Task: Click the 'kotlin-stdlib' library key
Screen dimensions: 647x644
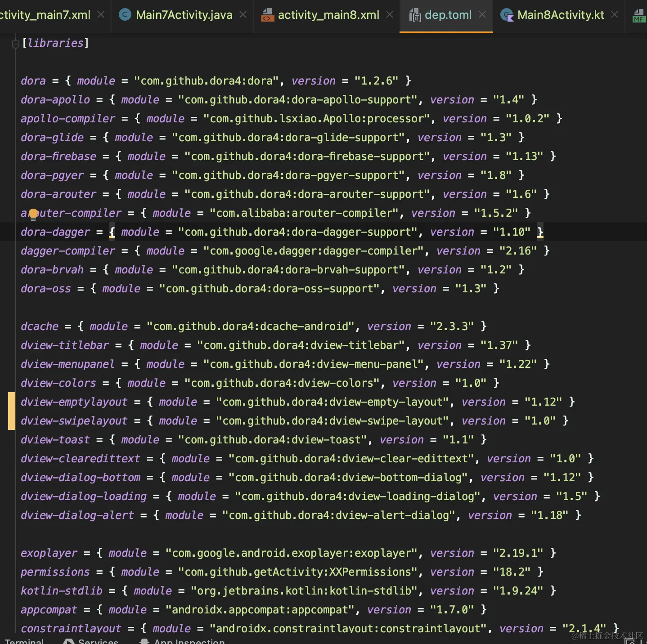Action: pyautogui.click(x=62, y=591)
